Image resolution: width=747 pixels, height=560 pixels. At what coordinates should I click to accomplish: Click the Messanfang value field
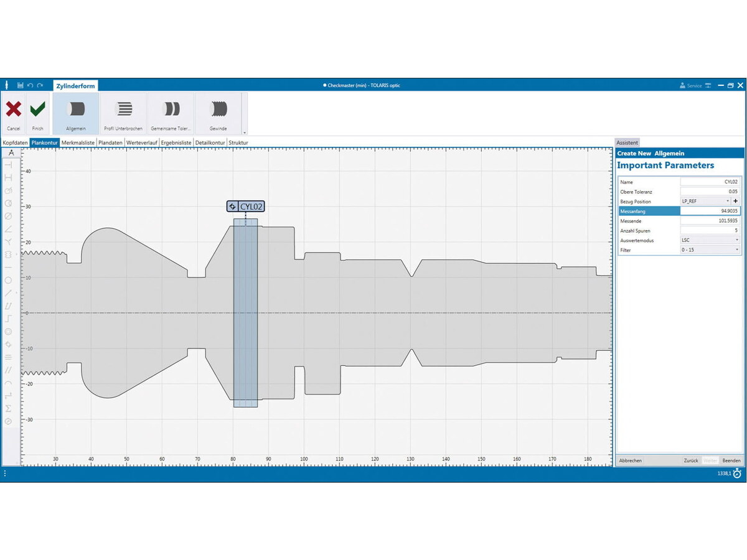[x=710, y=211]
